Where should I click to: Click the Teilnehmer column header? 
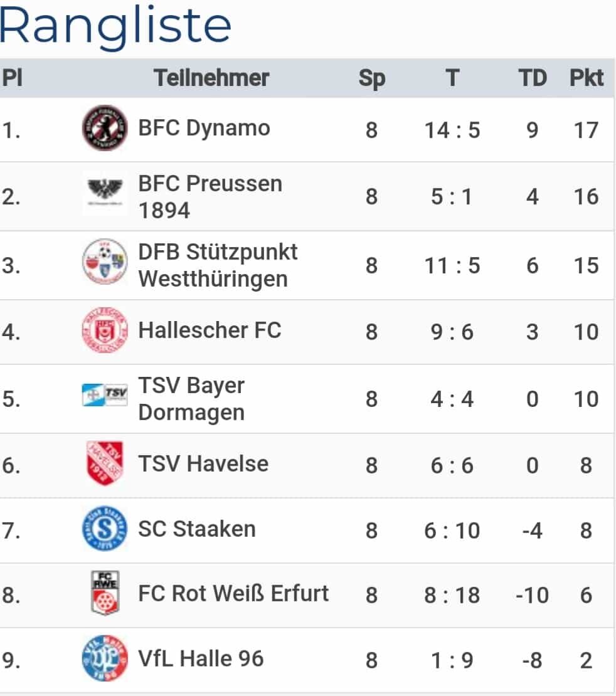(211, 78)
